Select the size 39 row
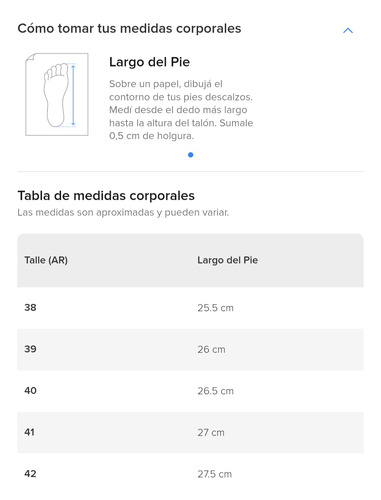The height and width of the screenshot is (500, 381). (x=190, y=349)
